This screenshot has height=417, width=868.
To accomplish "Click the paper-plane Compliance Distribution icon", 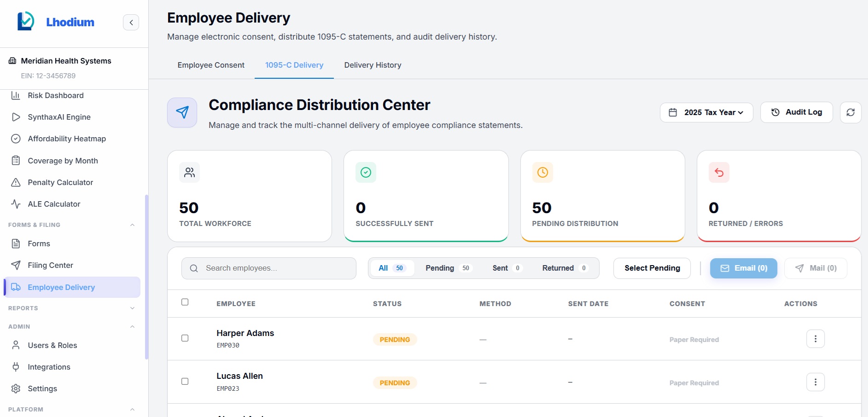I will (182, 112).
